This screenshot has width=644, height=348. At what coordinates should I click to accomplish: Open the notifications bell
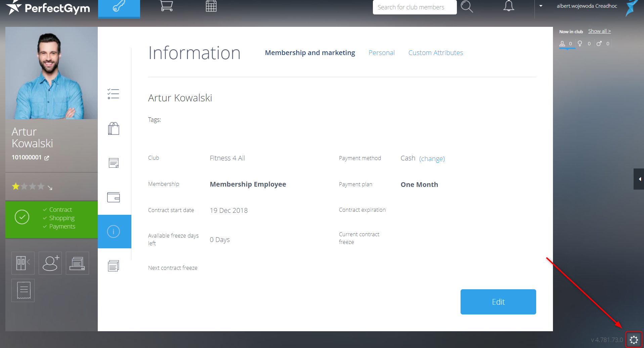(x=508, y=6)
